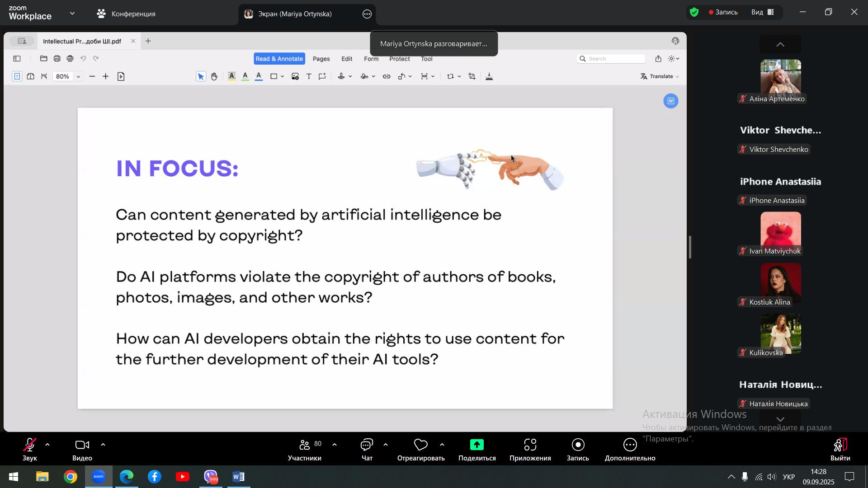Expand audio options arrow
Viewport: 868px width, 488px height.
(x=47, y=446)
